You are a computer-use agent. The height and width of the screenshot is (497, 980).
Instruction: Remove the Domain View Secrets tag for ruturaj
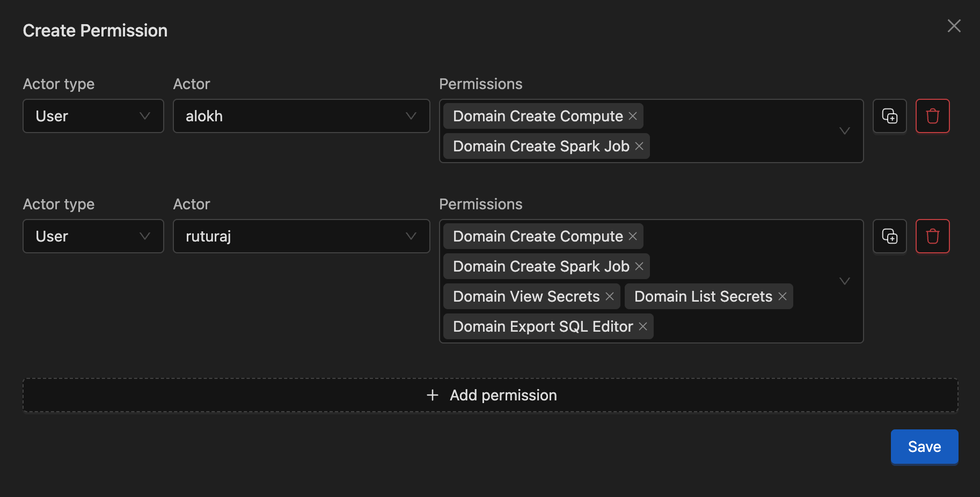(x=610, y=296)
